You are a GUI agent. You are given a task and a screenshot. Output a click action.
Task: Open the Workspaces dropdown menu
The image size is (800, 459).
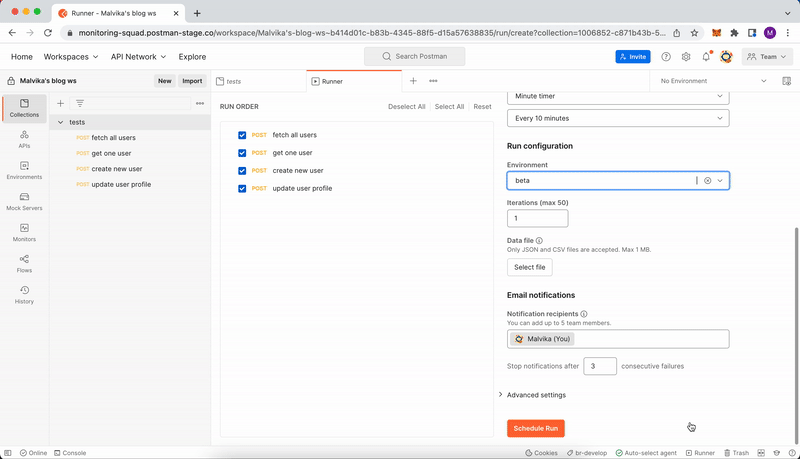click(x=70, y=57)
